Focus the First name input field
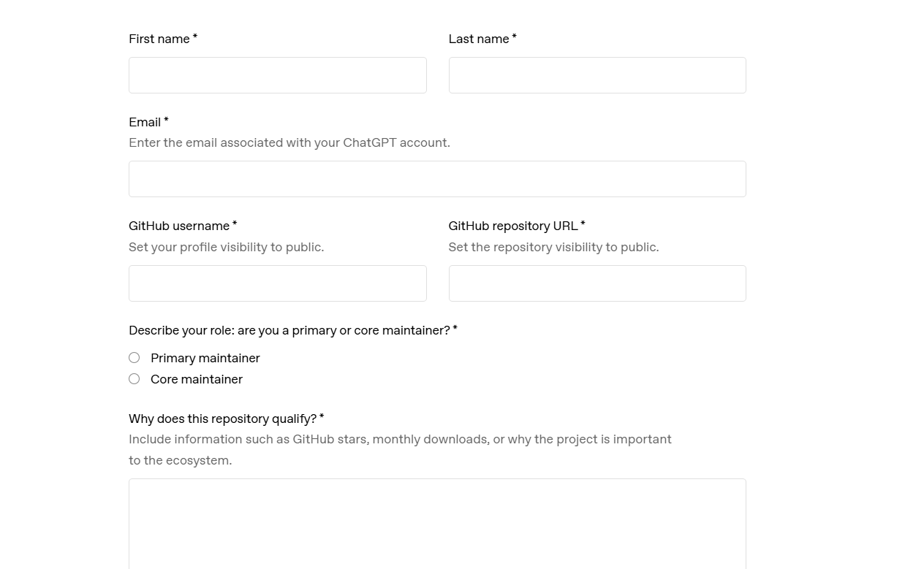 pyautogui.click(x=278, y=75)
